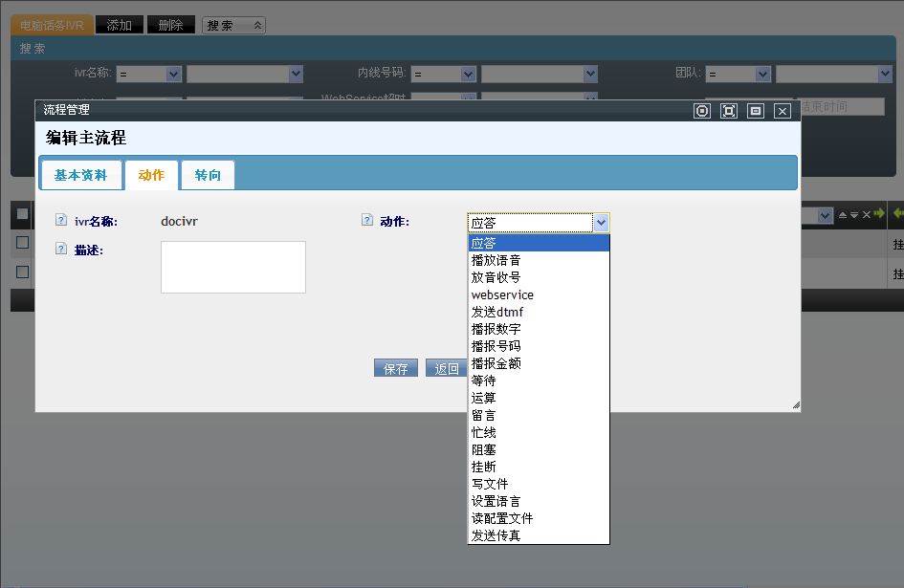
Task: Select 播放语音 from the action list
Action: pos(496,260)
